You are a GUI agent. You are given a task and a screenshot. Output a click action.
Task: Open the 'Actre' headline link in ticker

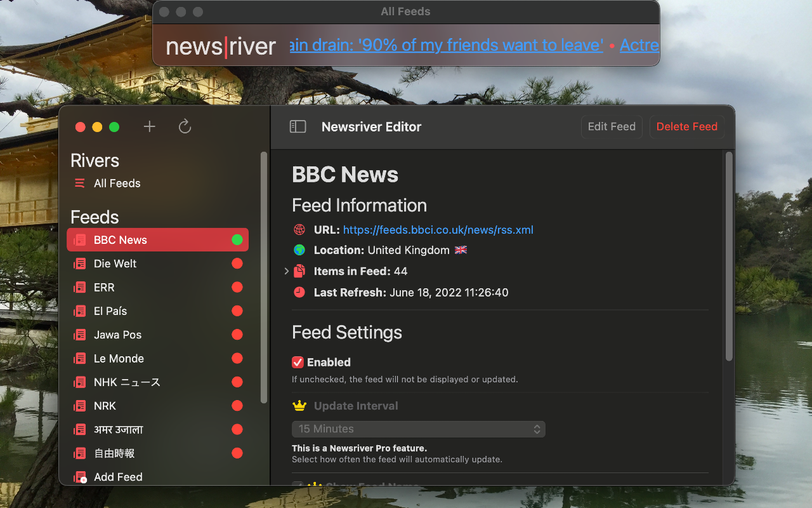pyautogui.click(x=639, y=45)
